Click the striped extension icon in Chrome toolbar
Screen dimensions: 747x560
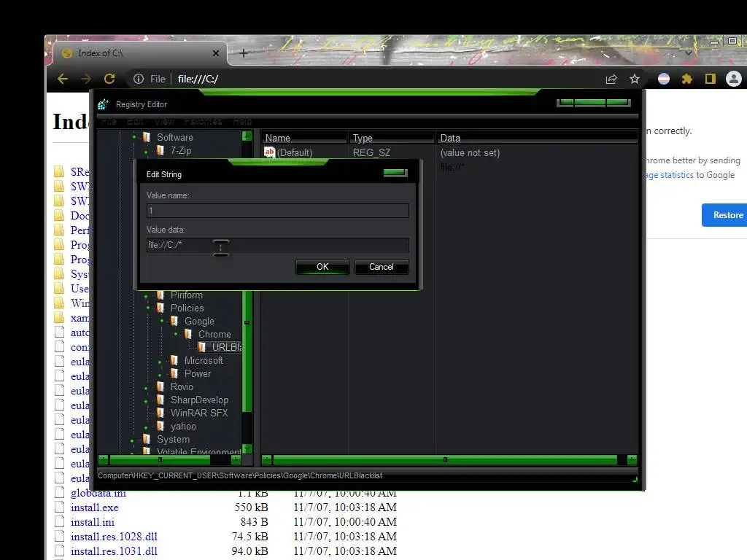[x=664, y=79]
